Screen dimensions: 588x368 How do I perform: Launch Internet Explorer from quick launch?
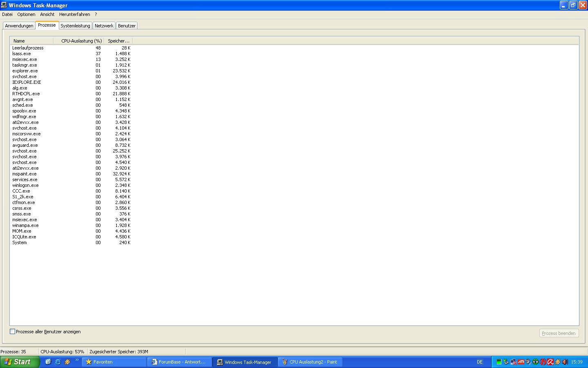(58, 362)
